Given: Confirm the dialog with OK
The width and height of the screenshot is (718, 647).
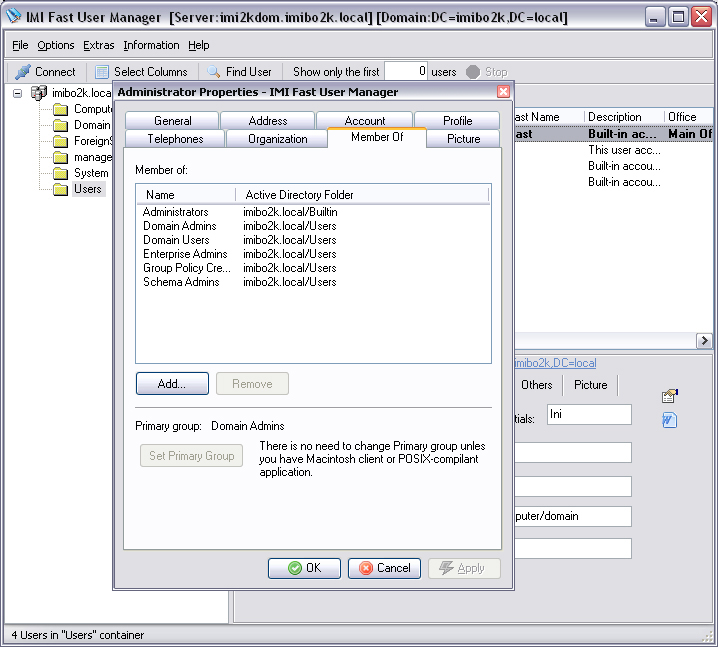Looking at the screenshot, I should [x=305, y=568].
